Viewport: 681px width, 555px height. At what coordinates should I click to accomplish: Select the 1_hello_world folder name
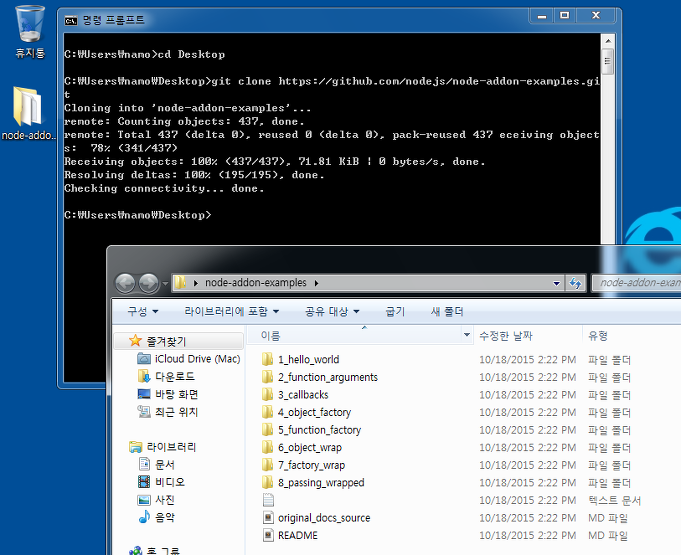[x=308, y=360]
